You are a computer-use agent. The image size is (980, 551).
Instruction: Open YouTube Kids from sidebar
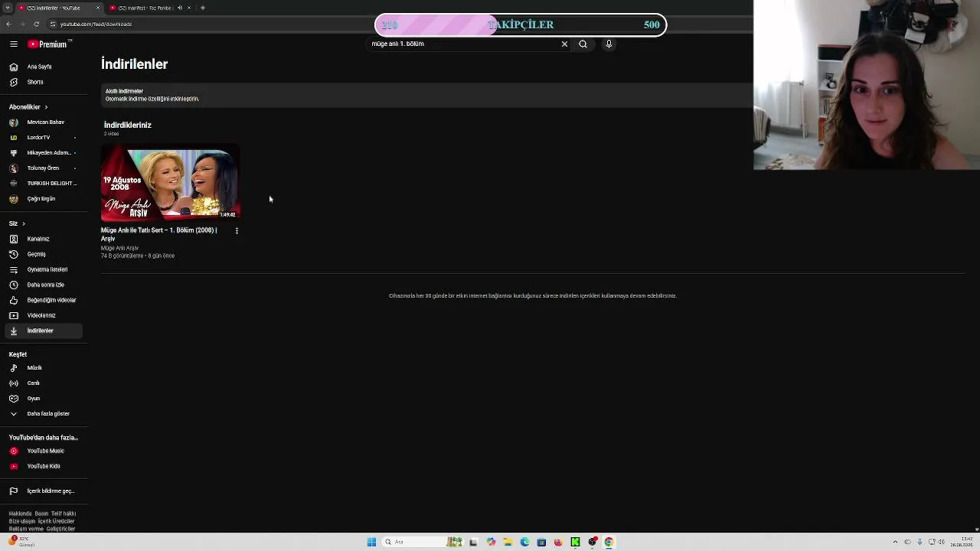tap(44, 466)
